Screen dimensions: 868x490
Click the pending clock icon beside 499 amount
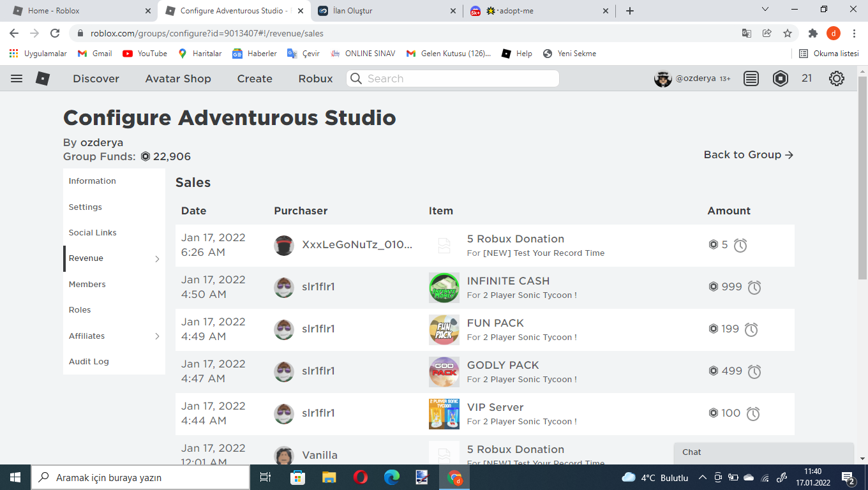click(x=754, y=371)
